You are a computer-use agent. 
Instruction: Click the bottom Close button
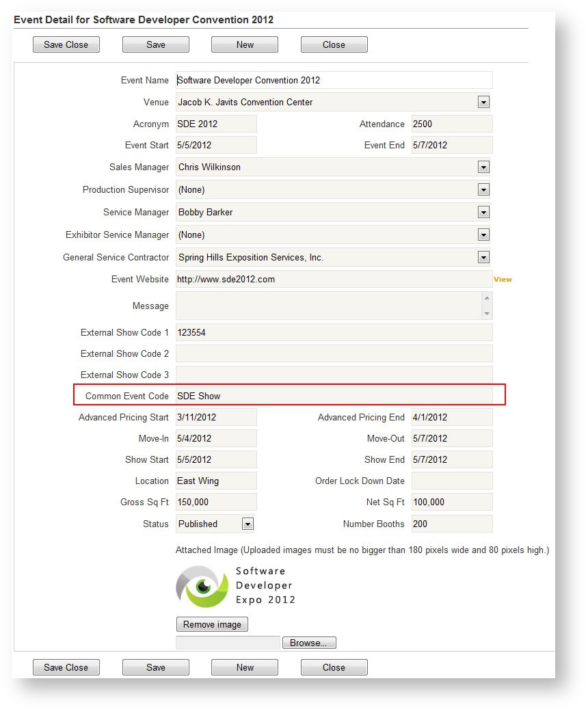334,667
